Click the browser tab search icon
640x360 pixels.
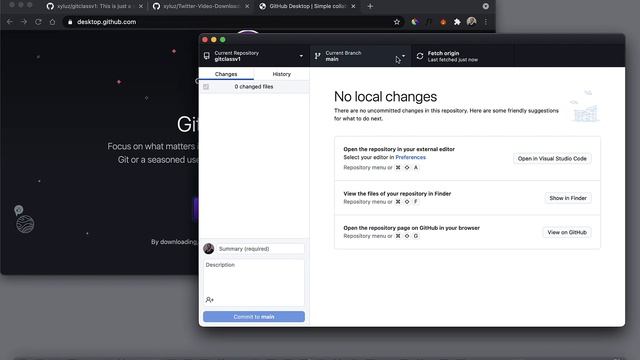point(486,6)
